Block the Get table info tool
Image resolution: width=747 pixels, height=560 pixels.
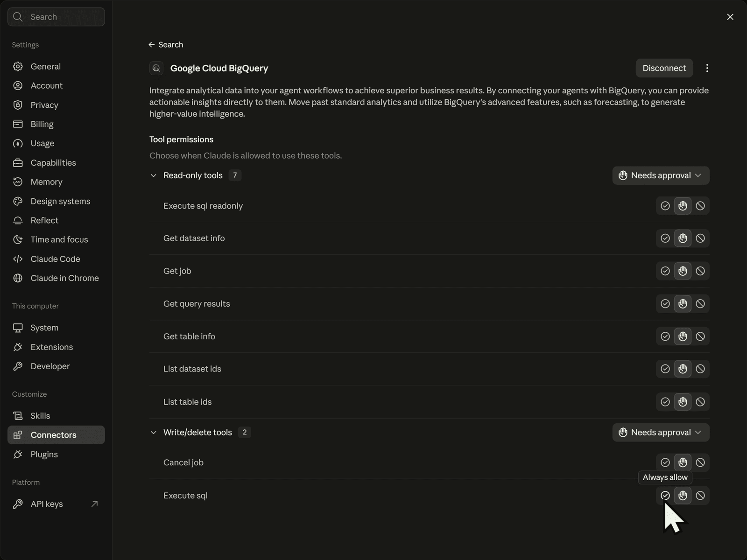click(700, 336)
